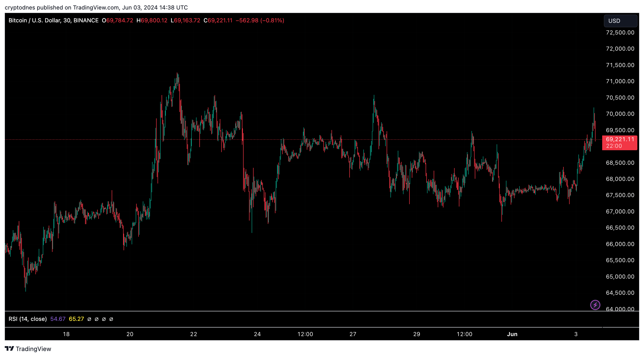Click the 65,000.00 price axis label
The image size is (644, 357).
coord(620,276)
